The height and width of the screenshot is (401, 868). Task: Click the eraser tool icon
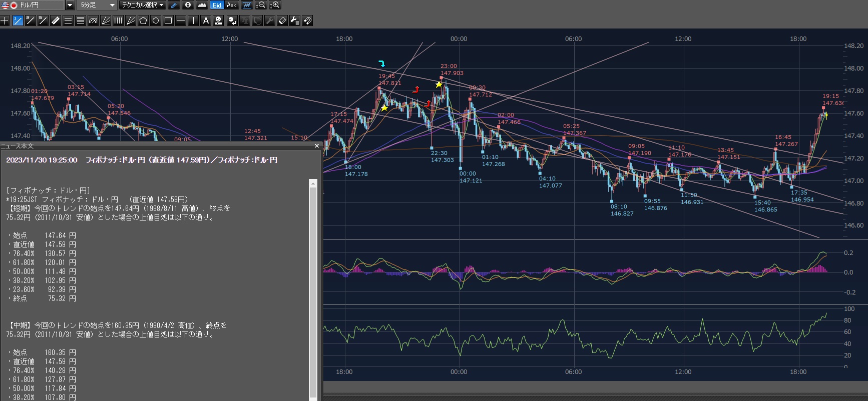point(282,20)
